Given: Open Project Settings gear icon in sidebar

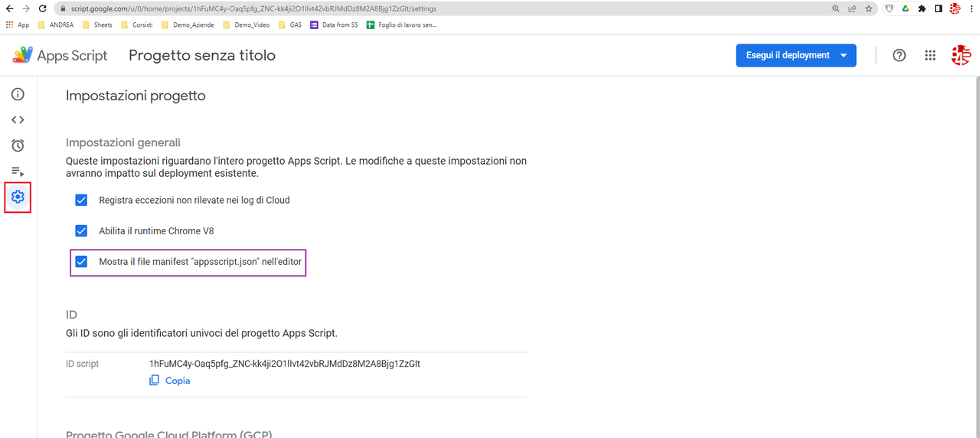Looking at the screenshot, I should tap(18, 198).
